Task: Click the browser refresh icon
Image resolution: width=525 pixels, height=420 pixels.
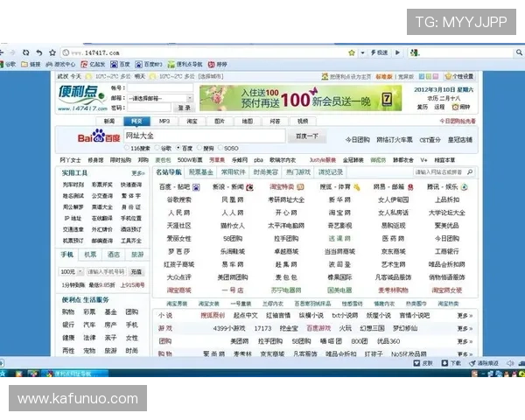Action: [25, 52]
